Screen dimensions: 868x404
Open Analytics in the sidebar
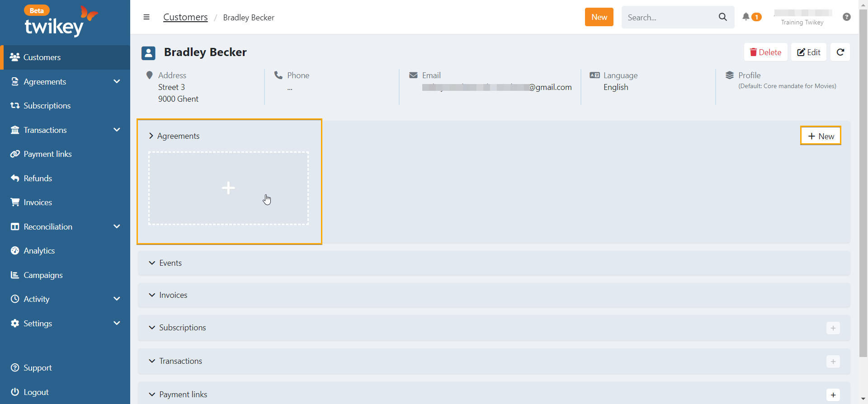(x=39, y=251)
